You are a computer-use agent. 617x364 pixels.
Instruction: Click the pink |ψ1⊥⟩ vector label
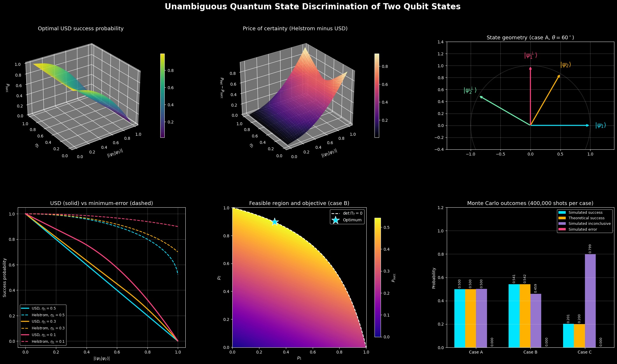530,55
